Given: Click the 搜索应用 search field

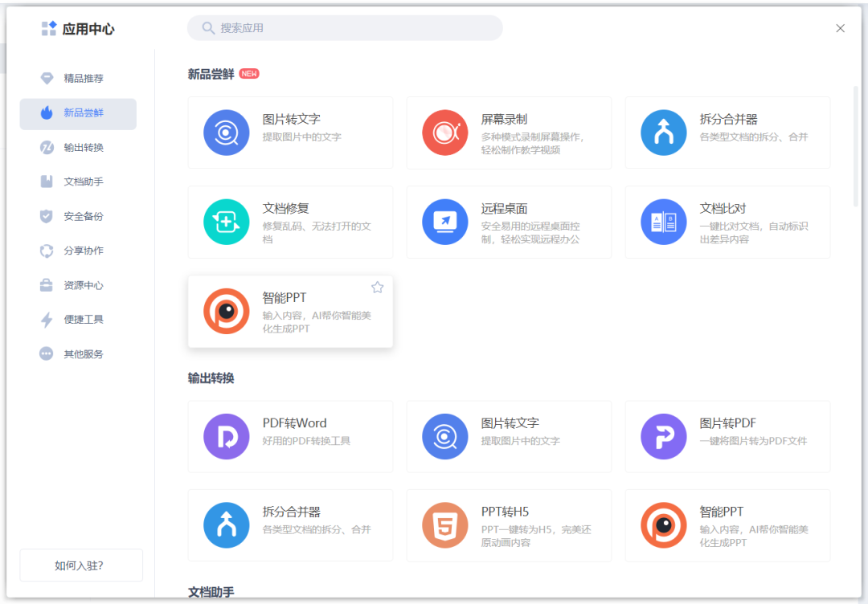Looking at the screenshot, I should coord(345,27).
